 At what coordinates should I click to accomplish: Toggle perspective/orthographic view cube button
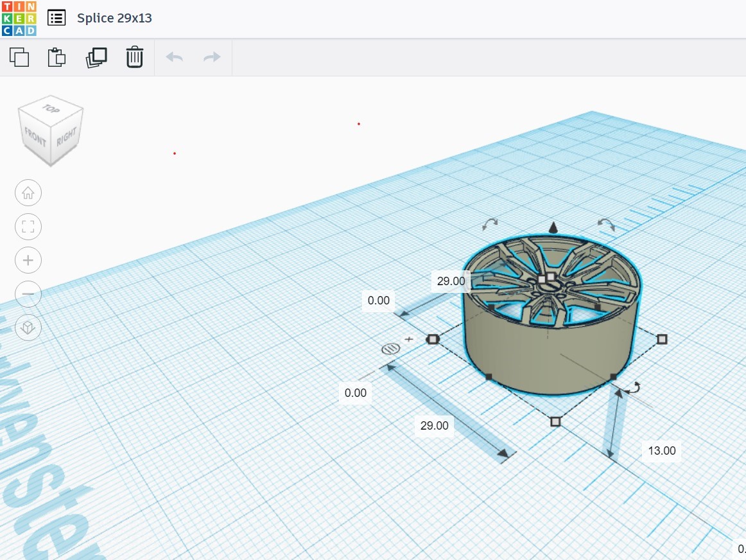(x=28, y=328)
